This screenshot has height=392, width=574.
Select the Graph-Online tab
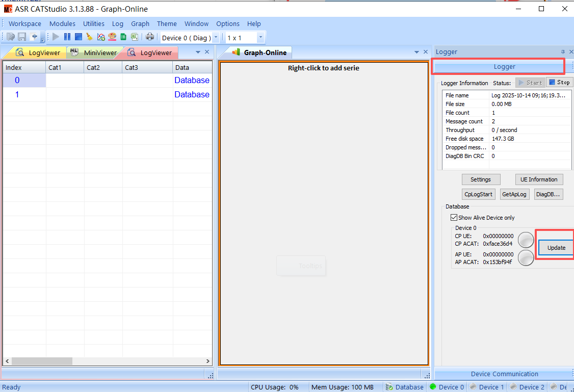click(259, 53)
